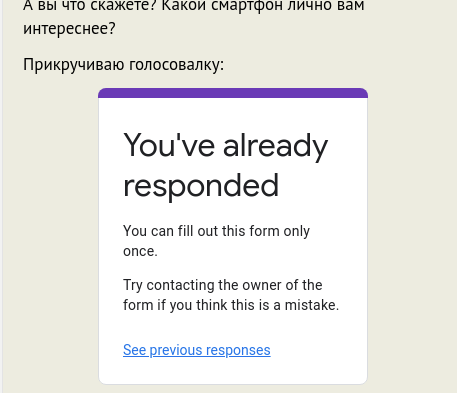Click the 'Какой смартфон лично вам' question text
The image size is (457, 393).
pos(262,6)
